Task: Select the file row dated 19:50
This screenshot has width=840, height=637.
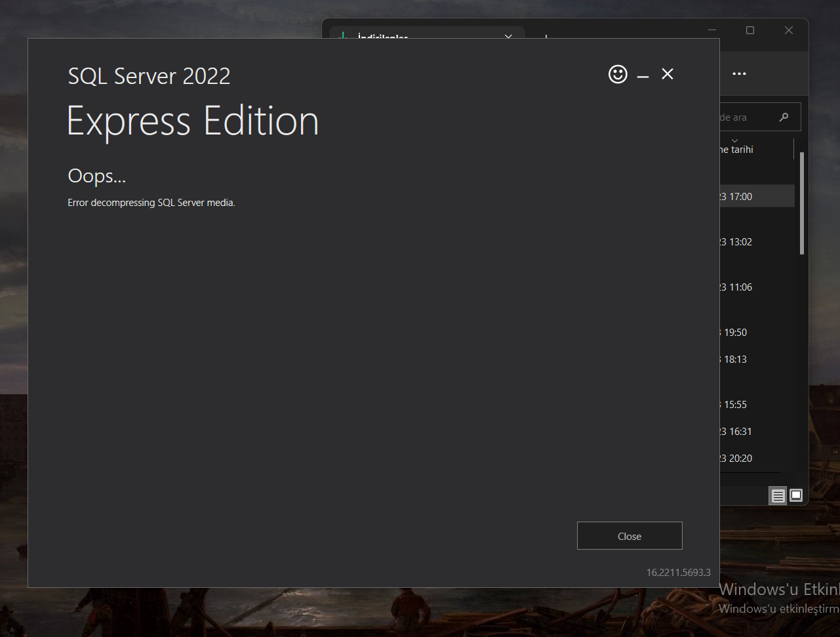Action: pos(757,332)
